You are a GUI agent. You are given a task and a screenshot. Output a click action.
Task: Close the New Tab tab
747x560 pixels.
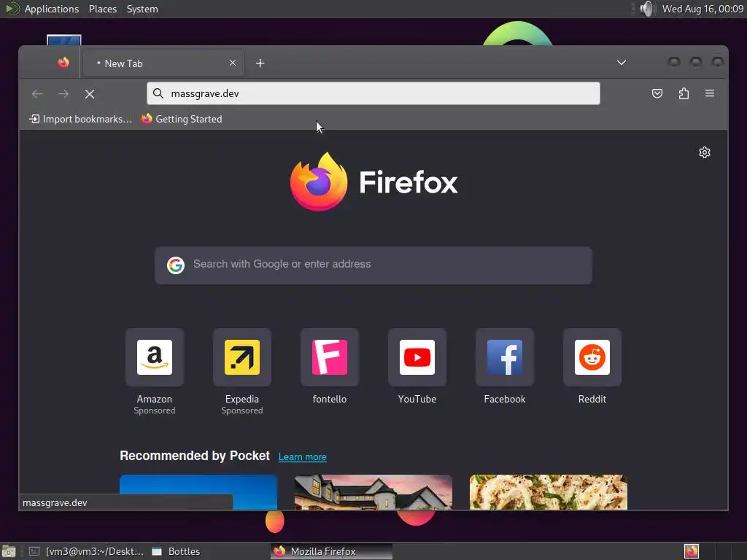point(233,63)
